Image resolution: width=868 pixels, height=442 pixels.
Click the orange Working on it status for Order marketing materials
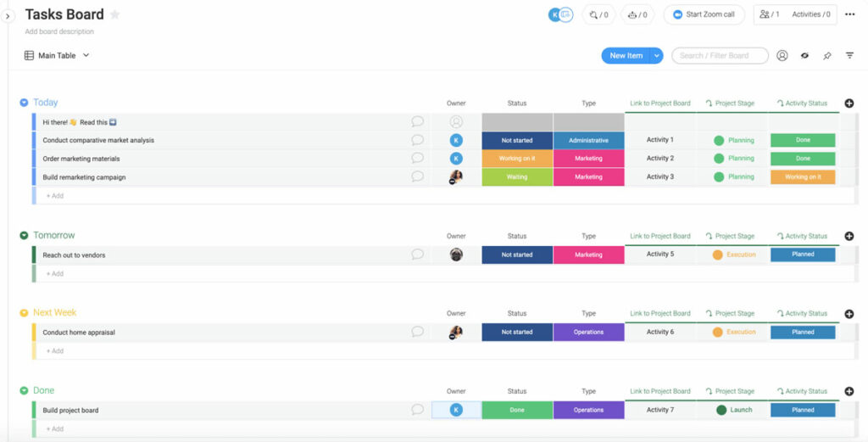point(516,159)
